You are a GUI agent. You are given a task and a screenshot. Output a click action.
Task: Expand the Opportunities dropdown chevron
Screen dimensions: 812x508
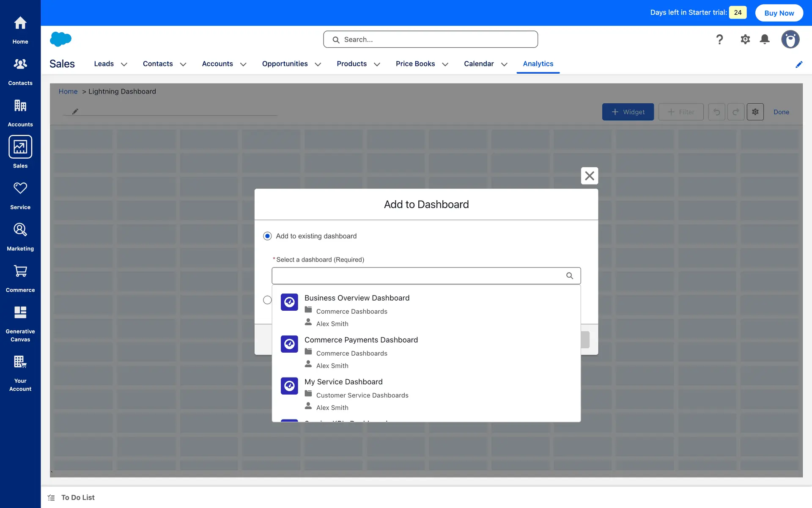(x=318, y=64)
